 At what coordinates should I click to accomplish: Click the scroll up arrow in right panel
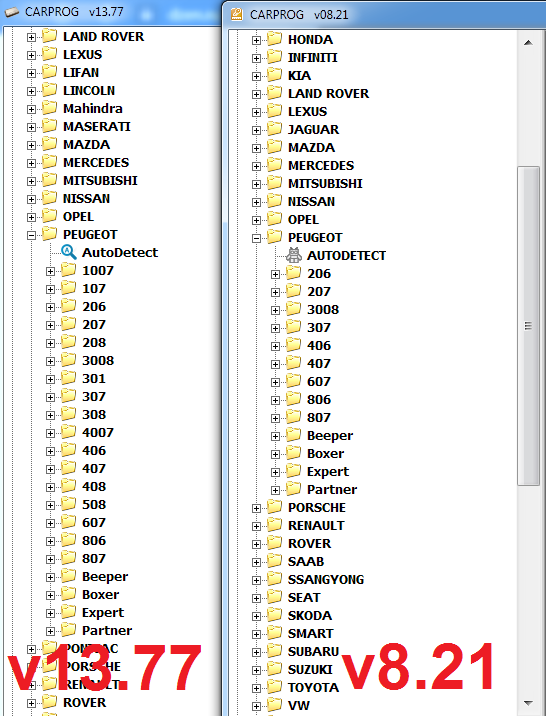click(x=528, y=42)
